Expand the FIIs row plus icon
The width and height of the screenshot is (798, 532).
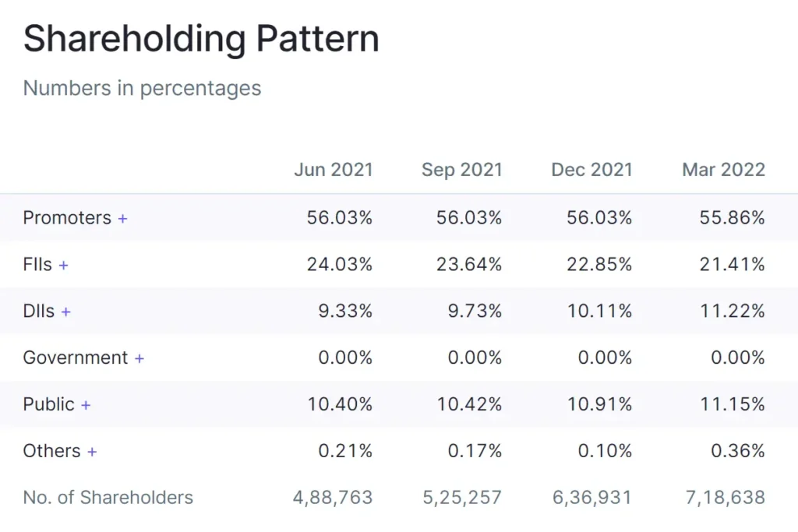pyautogui.click(x=63, y=265)
